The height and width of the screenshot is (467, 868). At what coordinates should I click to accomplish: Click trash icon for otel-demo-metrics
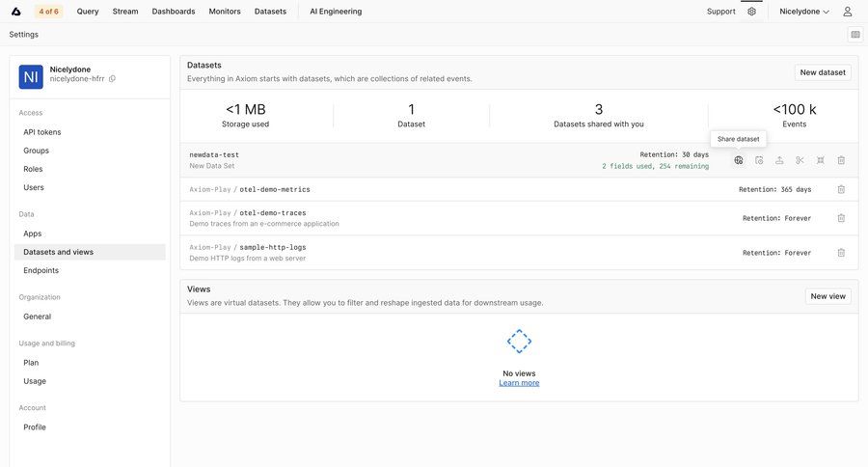click(x=841, y=189)
